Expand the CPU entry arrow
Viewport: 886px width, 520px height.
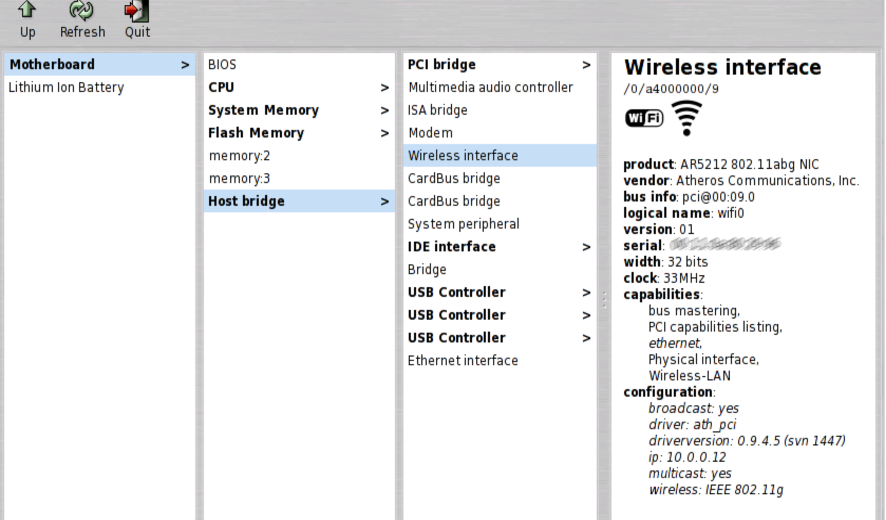[385, 88]
